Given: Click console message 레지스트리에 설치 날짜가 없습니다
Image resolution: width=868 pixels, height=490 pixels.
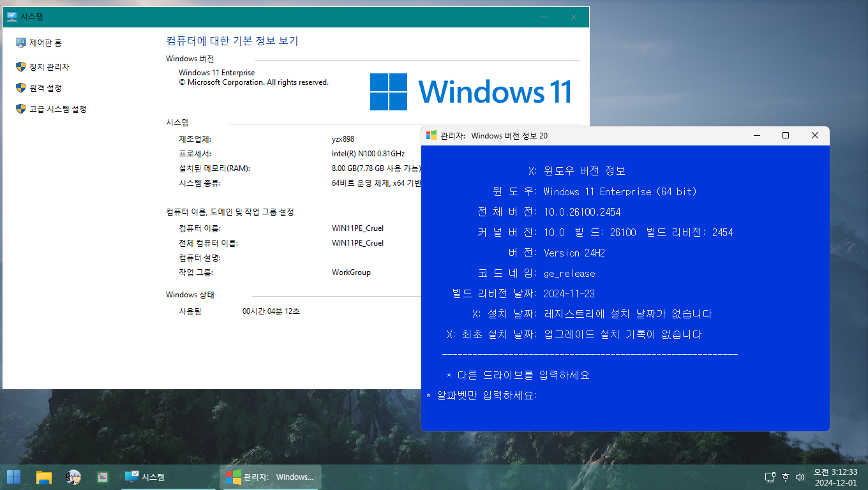Looking at the screenshot, I should pyautogui.click(x=627, y=314).
